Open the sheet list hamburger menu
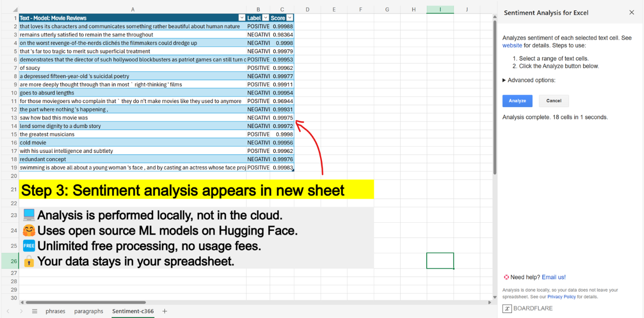Image resolution: width=644 pixels, height=318 pixels. pos(34,311)
